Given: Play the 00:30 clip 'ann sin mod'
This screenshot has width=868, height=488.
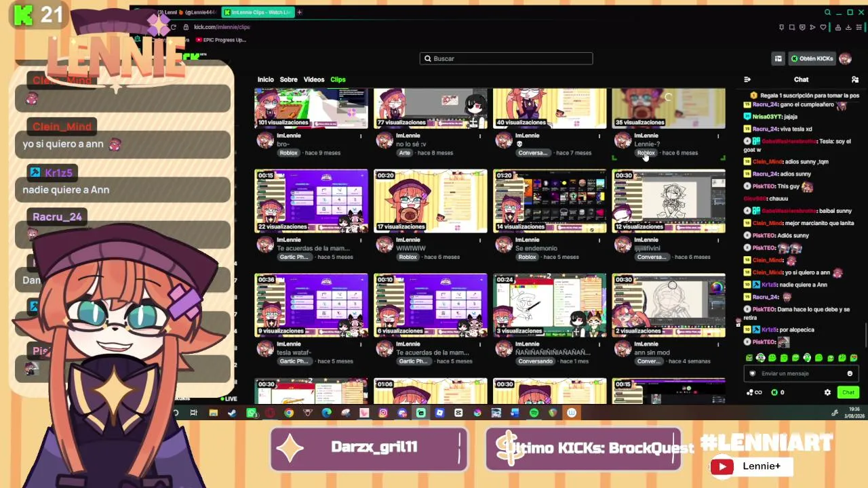Looking at the screenshot, I should (x=669, y=306).
